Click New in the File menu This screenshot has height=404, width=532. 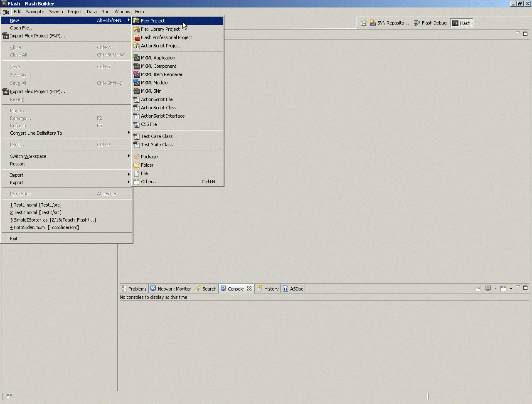tap(66, 20)
